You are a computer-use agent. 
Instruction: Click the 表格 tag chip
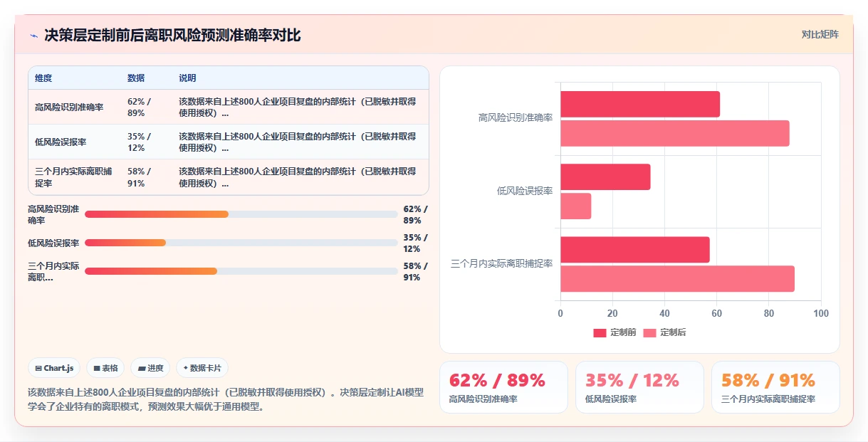point(105,368)
